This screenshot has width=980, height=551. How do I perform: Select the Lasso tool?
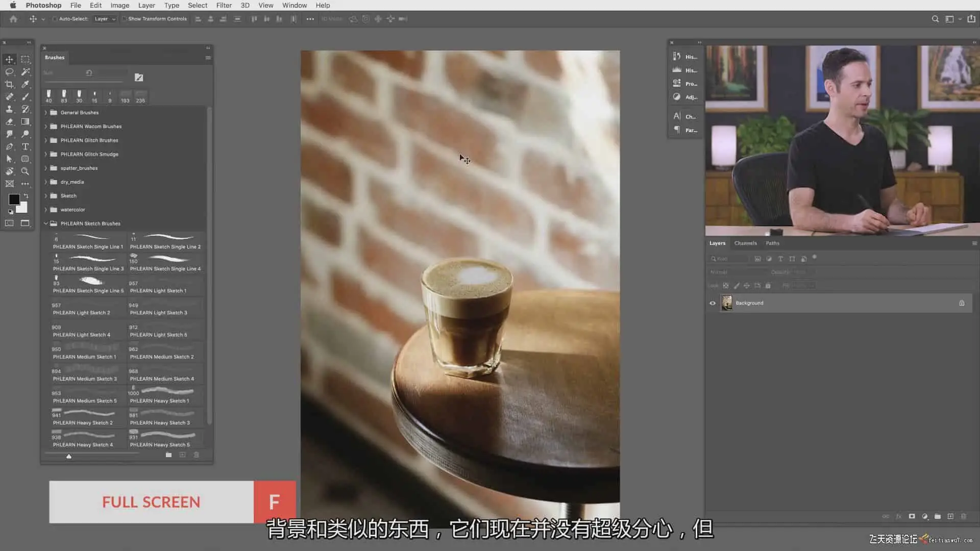(x=9, y=72)
